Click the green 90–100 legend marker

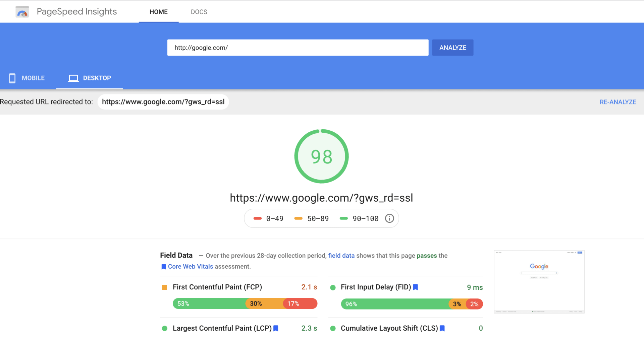coord(344,218)
